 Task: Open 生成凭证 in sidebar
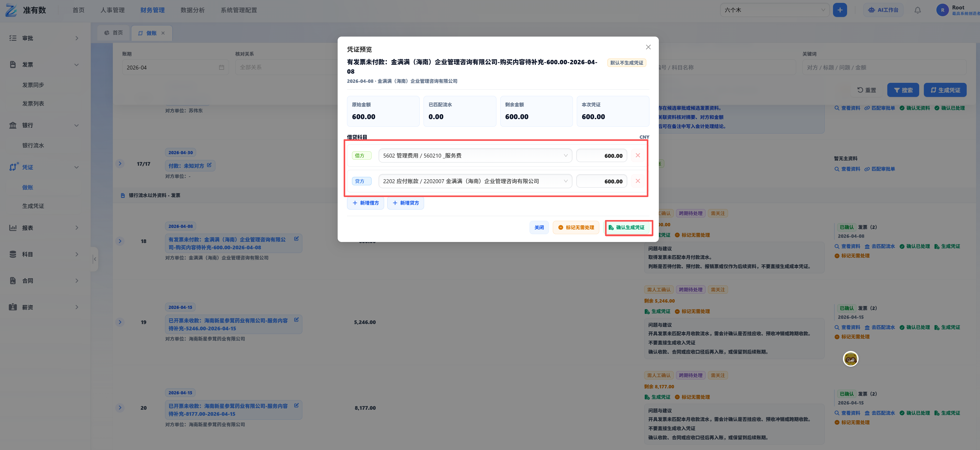33,206
